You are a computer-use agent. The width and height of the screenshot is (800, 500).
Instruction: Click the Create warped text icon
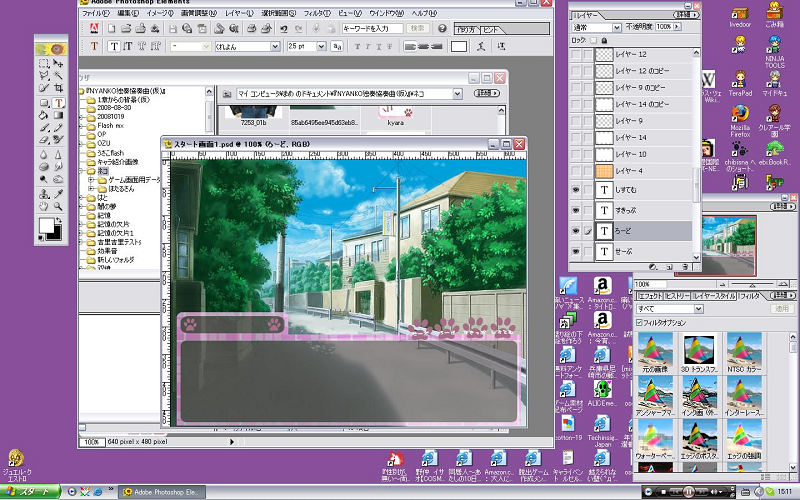click(481, 46)
